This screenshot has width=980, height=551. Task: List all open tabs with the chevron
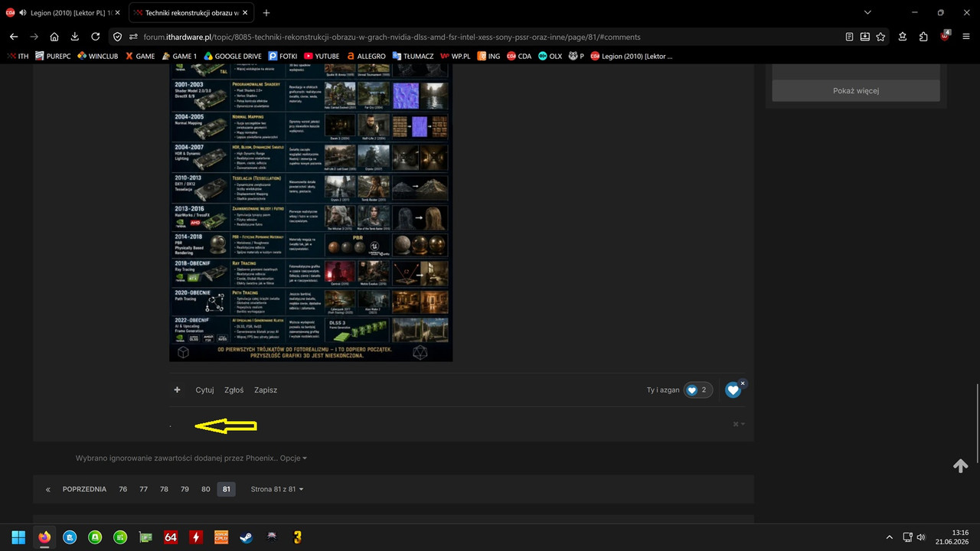point(867,12)
